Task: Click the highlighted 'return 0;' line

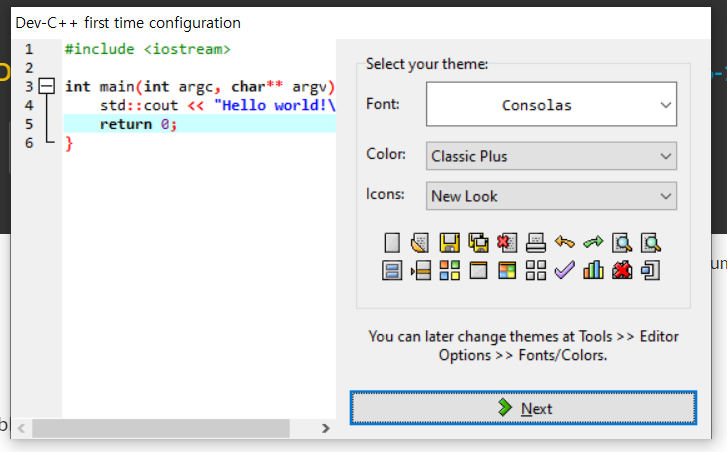Action: [199, 124]
